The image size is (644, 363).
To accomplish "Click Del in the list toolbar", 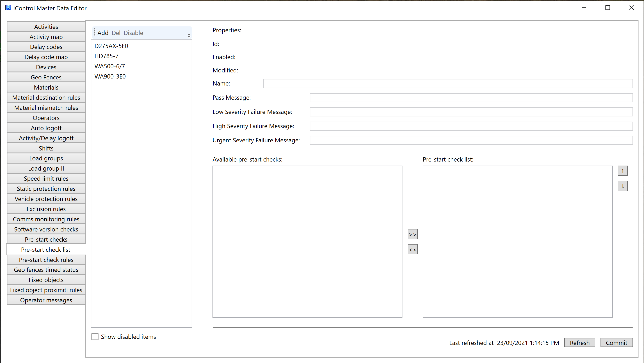I will pyautogui.click(x=116, y=33).
